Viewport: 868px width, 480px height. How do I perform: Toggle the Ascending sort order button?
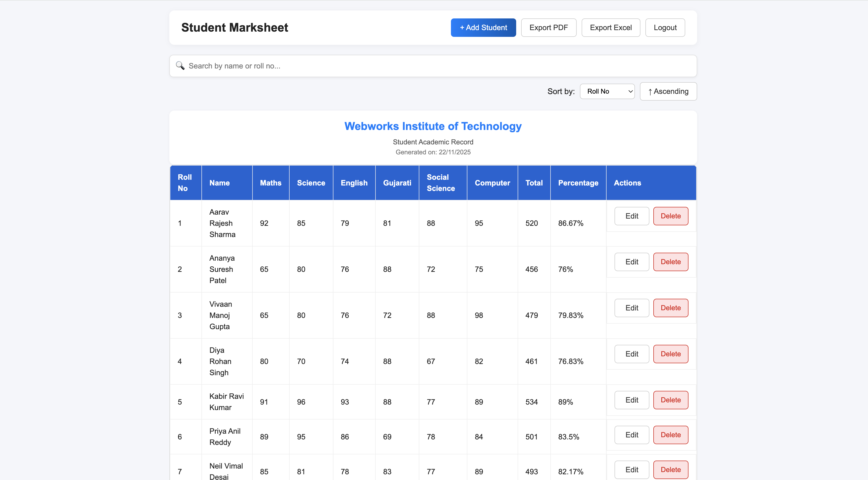(668, 91)
